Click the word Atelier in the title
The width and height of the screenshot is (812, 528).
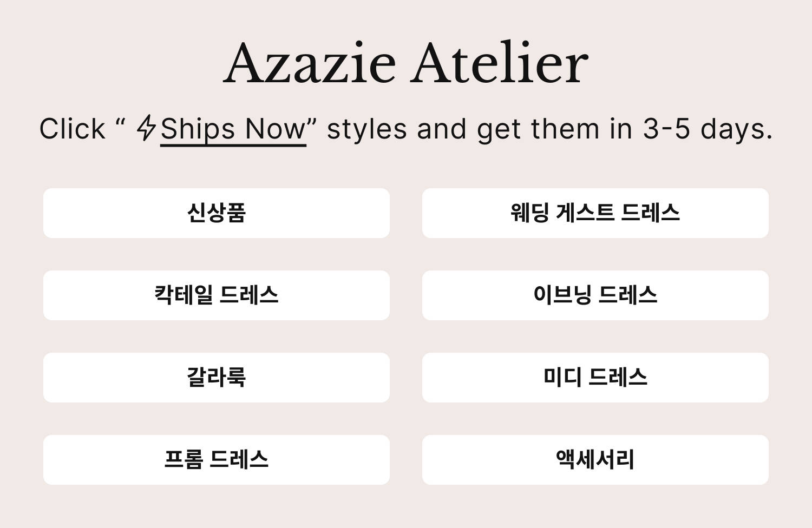click(501, 63)
